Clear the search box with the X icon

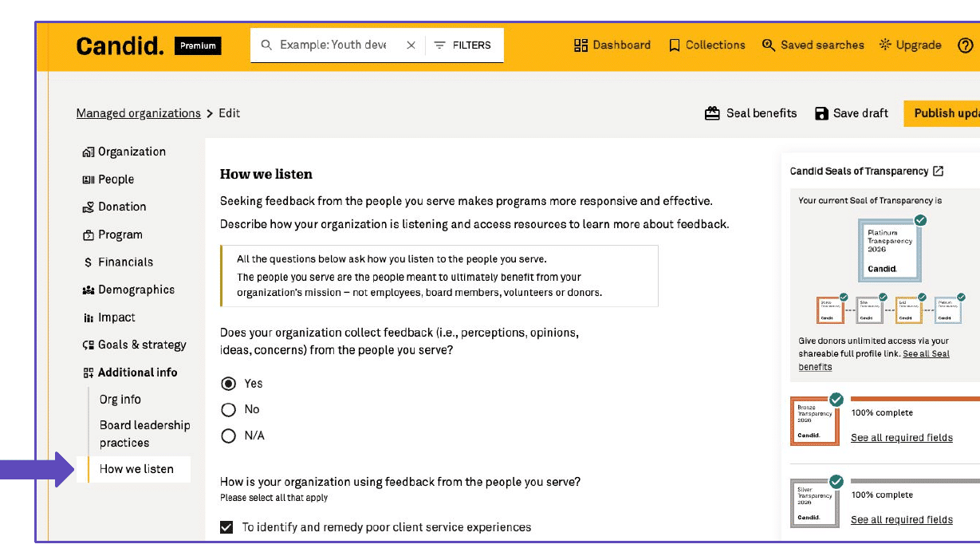click(411, 45)
